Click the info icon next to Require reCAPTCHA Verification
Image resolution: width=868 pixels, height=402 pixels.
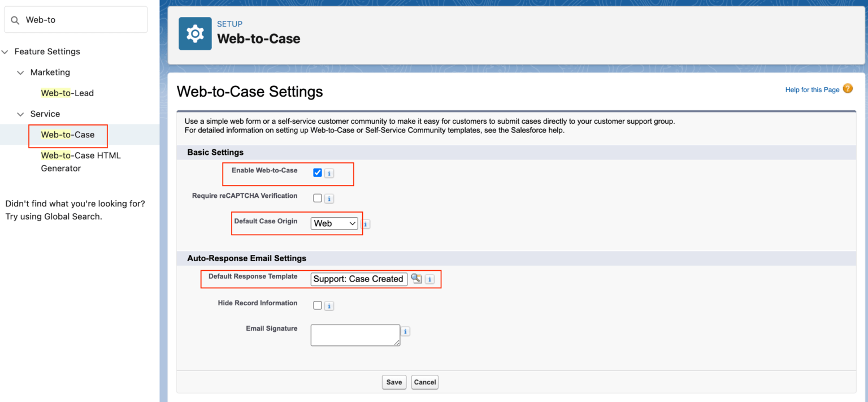[329, 198]
